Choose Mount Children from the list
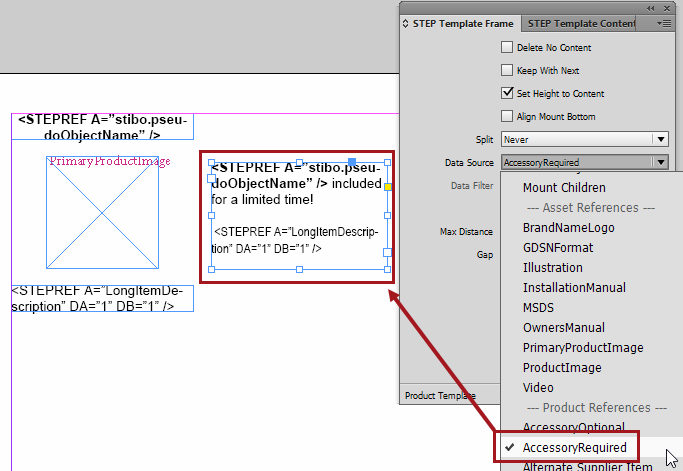This screenshot has width=683, height=471. pos(563,187)
